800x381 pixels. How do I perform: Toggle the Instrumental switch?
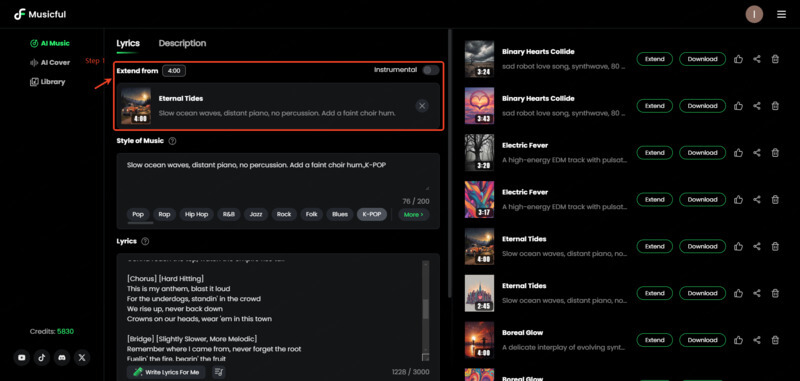click(x=431, y=70)
